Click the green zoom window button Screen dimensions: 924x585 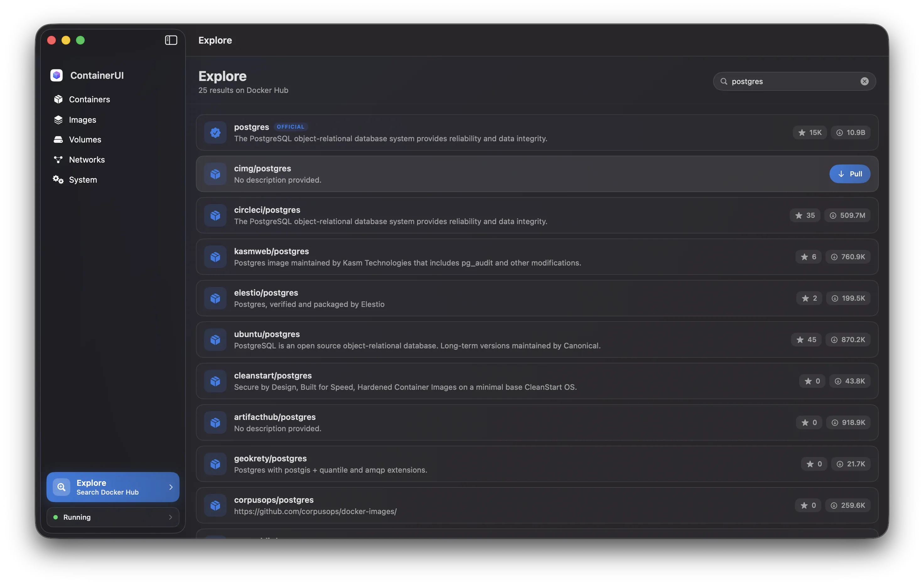(80, 40)
